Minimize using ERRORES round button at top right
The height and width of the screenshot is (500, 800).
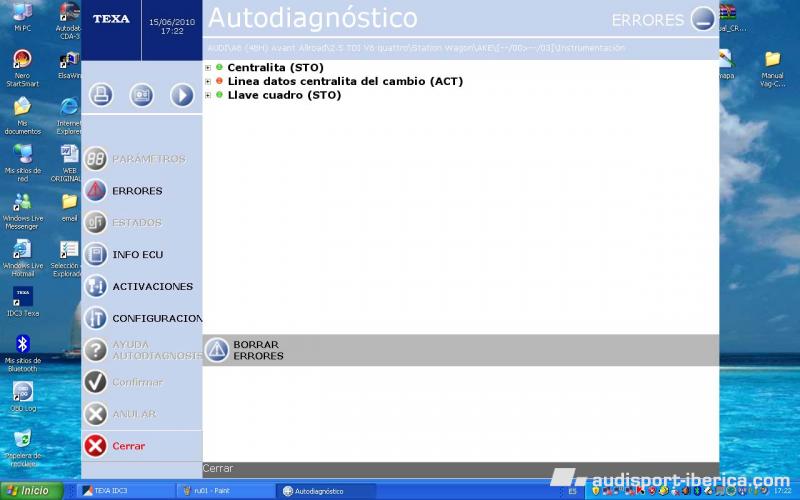pyautogui.click(x=703, y=19)
